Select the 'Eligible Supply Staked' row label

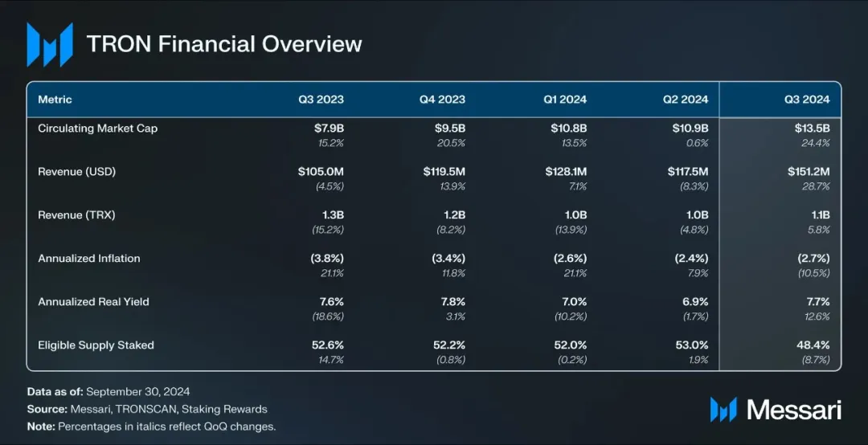96,345
